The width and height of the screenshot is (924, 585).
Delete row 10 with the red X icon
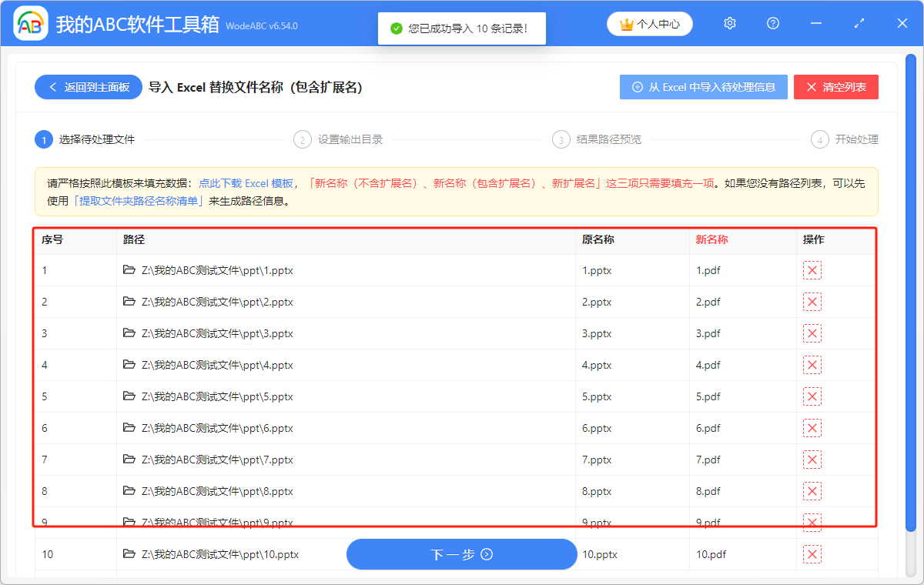point(812,554)
